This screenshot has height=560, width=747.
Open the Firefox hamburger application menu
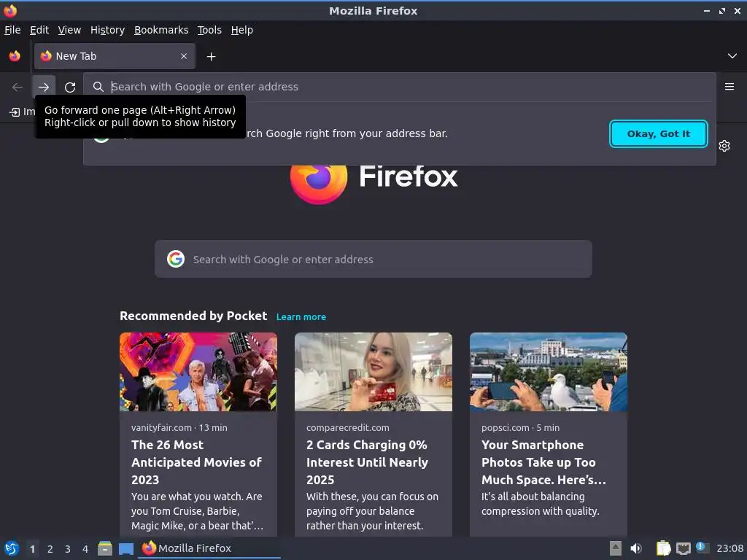tap(729, 87)
